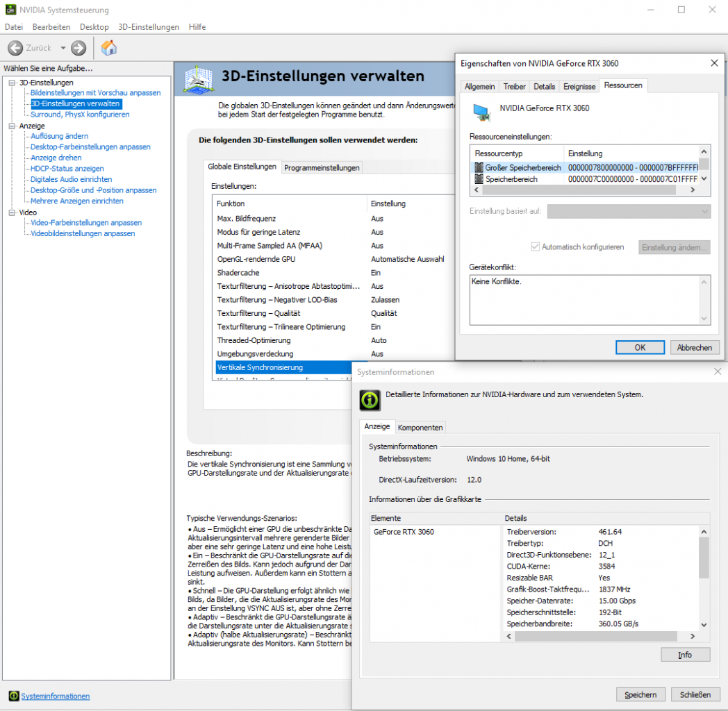
Task: Click OK in the RTX 3060 properties dialog
Action: 640,348
